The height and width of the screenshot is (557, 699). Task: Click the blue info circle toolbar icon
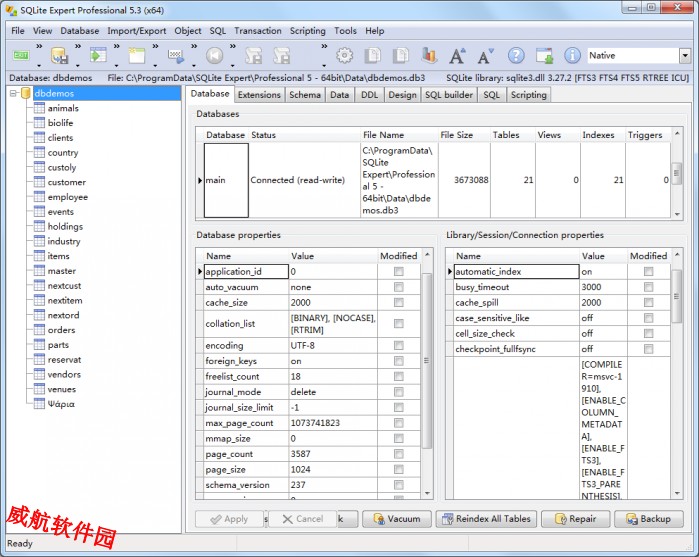tap(572, 55)
